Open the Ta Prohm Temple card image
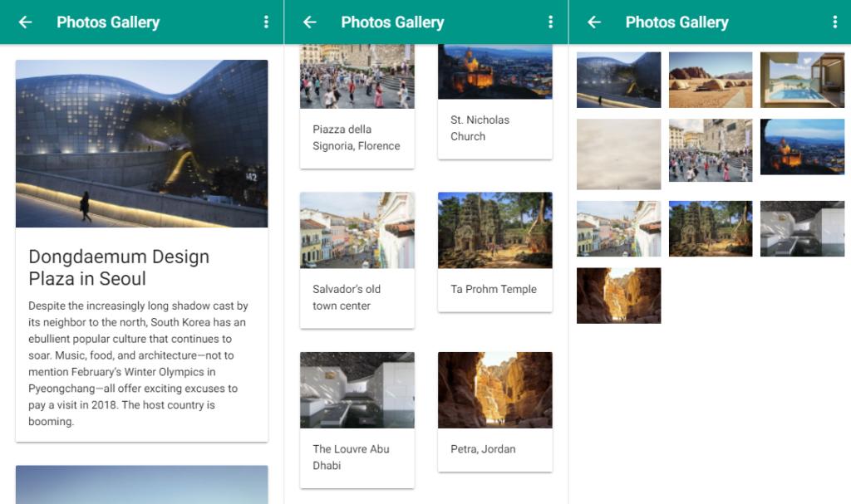Viewport: 851px width, 504px height. pyautogui.click(x=495, y=230)
